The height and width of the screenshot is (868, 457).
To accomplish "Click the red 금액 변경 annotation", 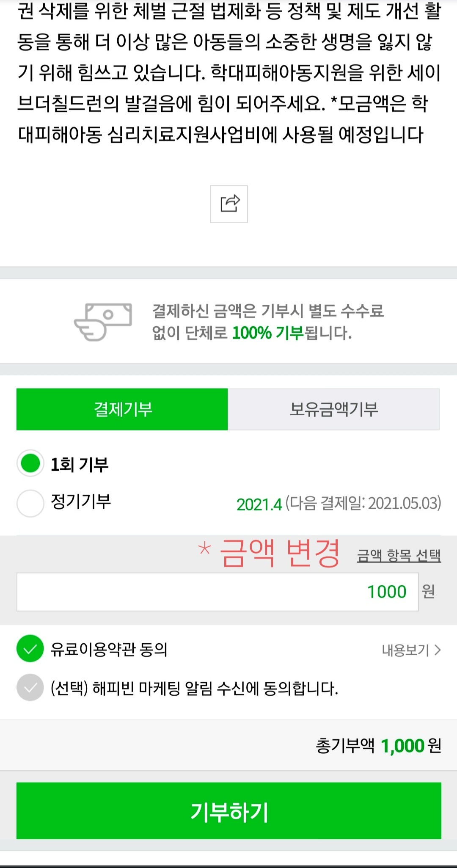I will (x=269, y=553).
